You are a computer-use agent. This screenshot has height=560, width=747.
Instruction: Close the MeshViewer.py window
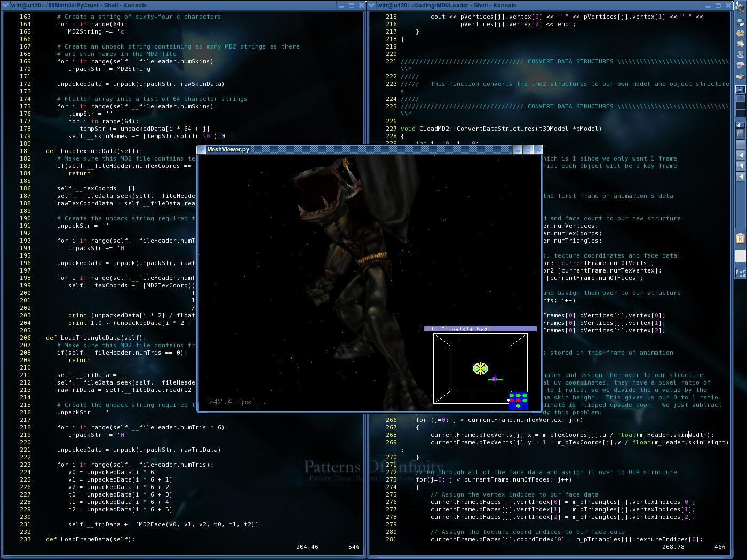tap(537, 149)
